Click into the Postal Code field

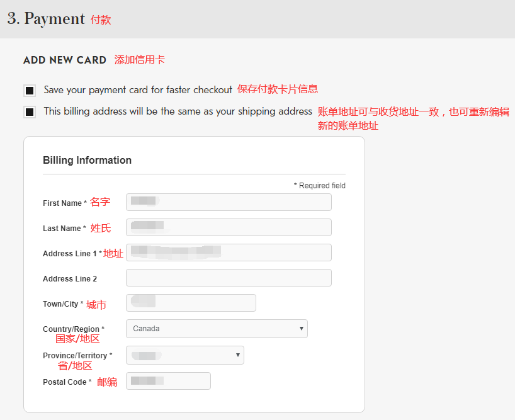tap(168, 381)
